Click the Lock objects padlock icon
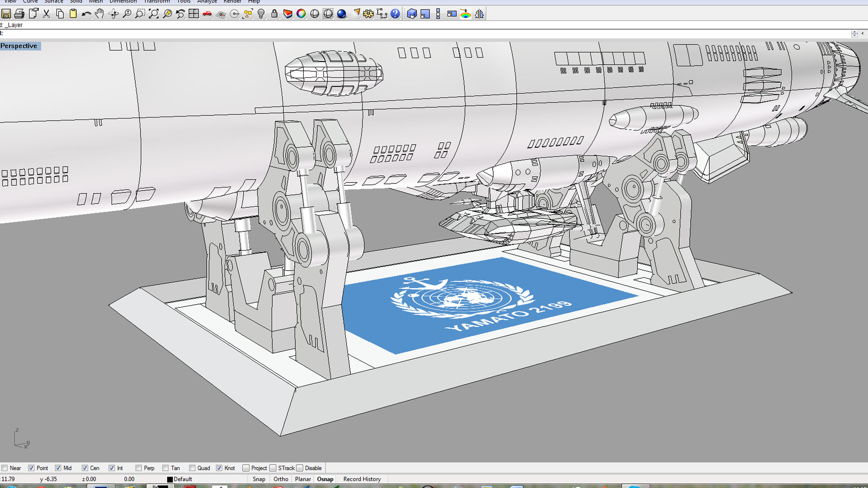Screen dimensions: 868x488 tap(274, 14)
